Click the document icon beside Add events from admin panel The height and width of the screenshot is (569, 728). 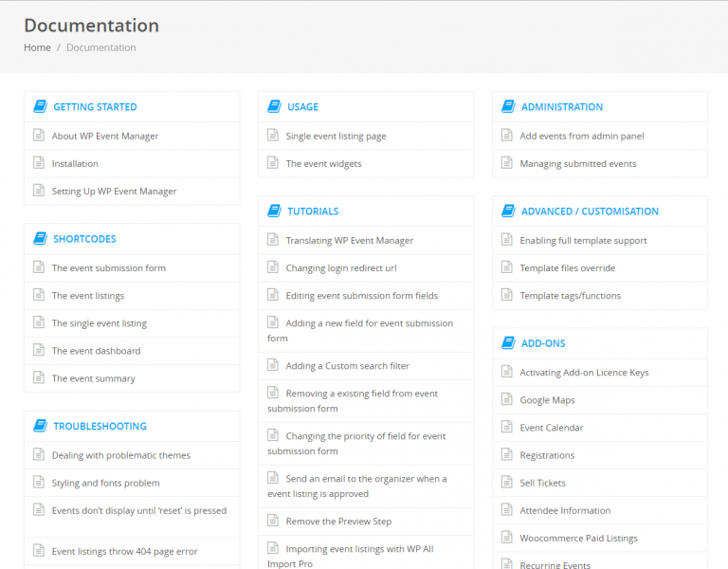click(x=507, y=136)
